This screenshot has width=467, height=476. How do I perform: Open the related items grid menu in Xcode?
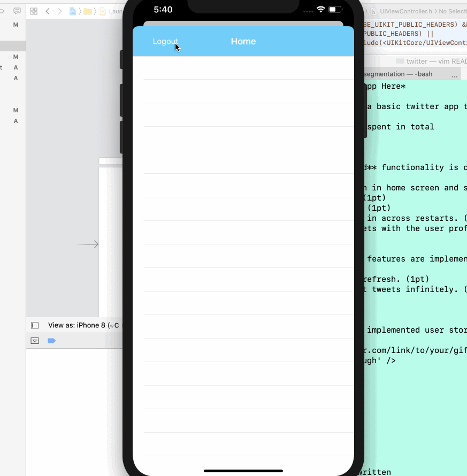click(34, 11)
